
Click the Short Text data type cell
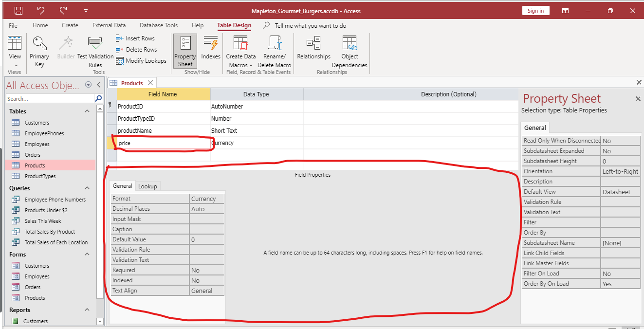coord(257,131)
